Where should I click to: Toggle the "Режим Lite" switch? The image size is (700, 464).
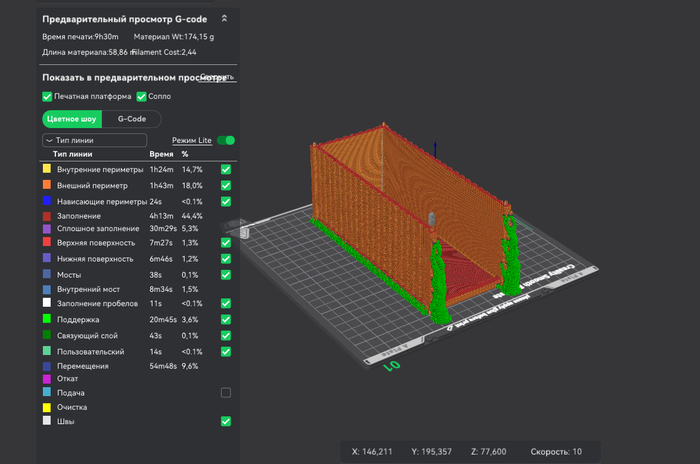226,141
